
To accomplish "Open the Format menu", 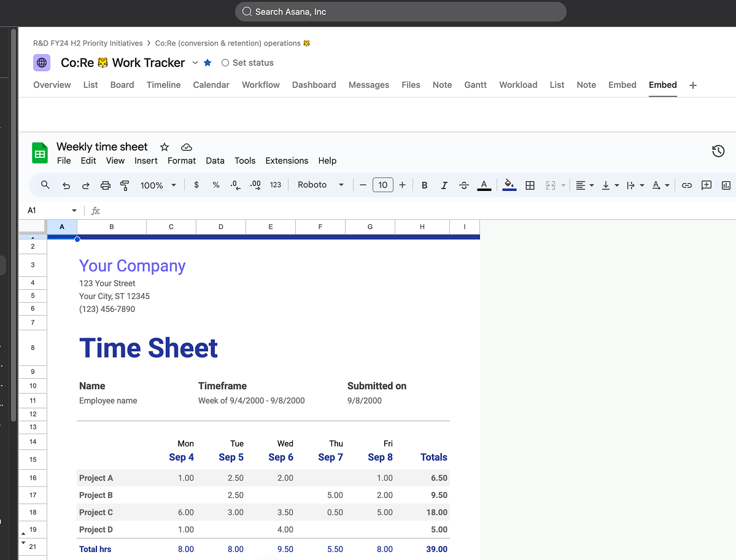I will point(181,160).
